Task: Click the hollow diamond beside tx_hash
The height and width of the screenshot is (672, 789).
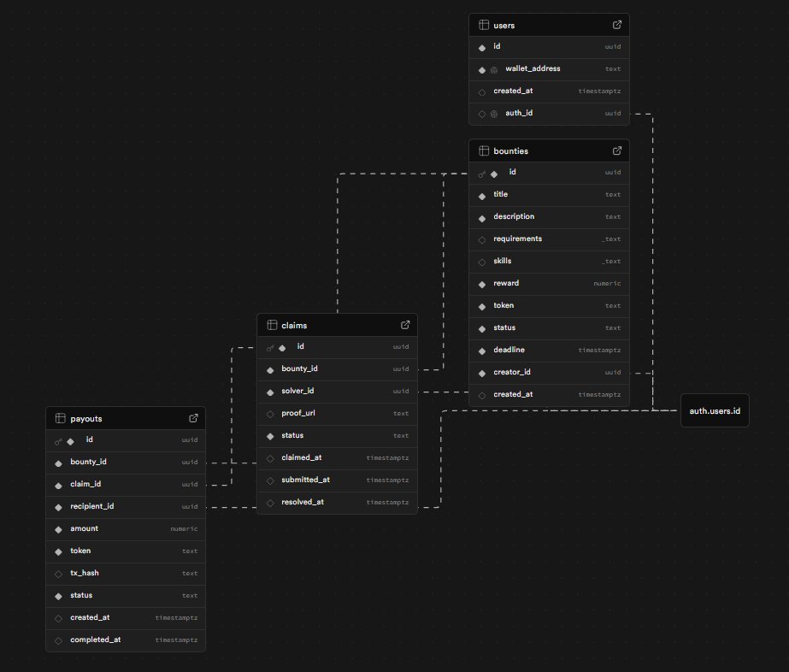Action: tap(58, 574)
